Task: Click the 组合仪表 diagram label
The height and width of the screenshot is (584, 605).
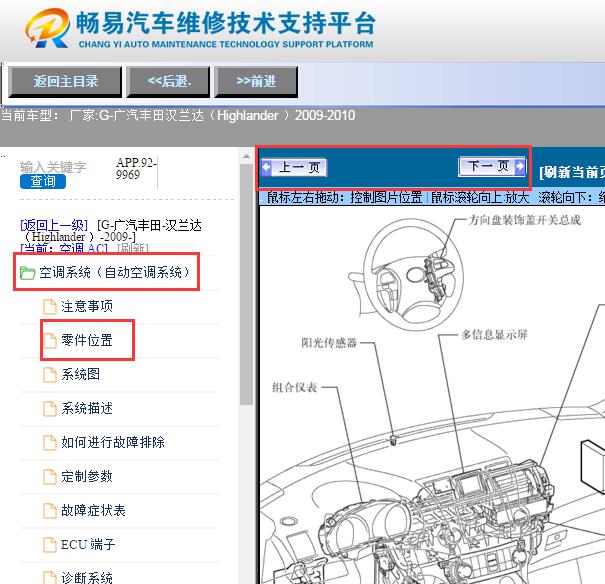Action: (294, 387)
